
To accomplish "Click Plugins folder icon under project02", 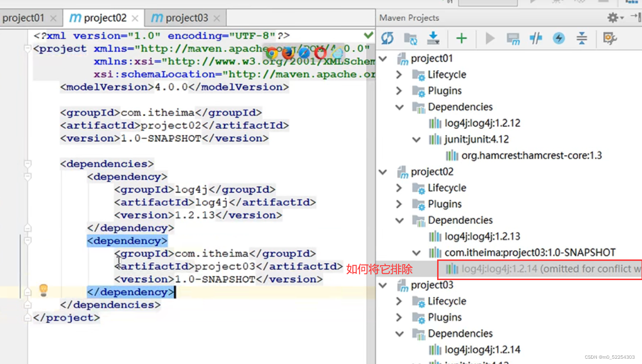I will click(x=419, y=204).
